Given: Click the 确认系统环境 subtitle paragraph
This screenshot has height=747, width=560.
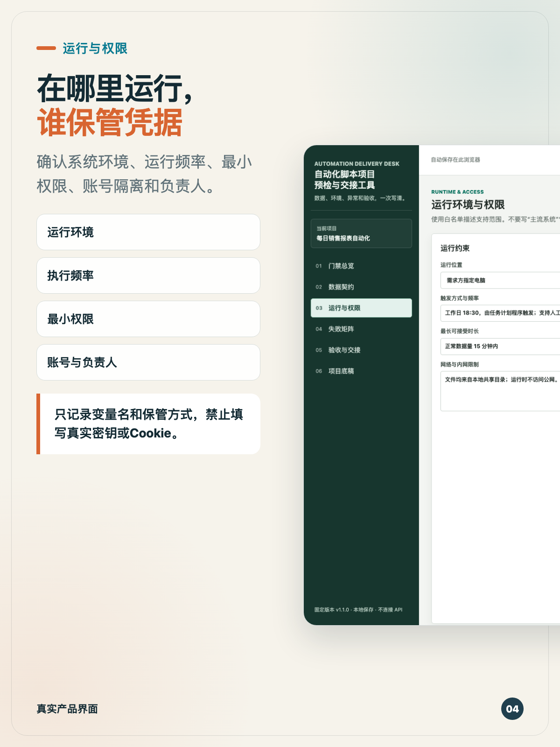Looking at the screenshot, I should point(145,174).
